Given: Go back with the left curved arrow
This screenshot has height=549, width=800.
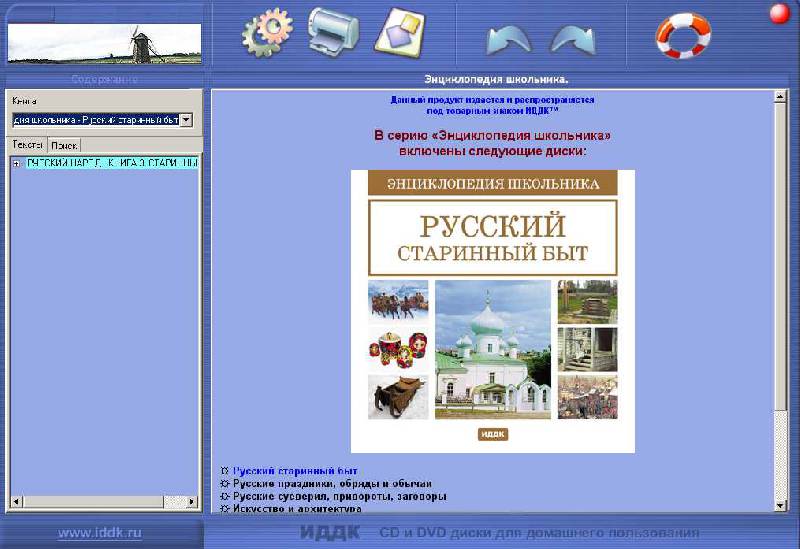Looking at the screenshot, I should (x=509, y=39).
